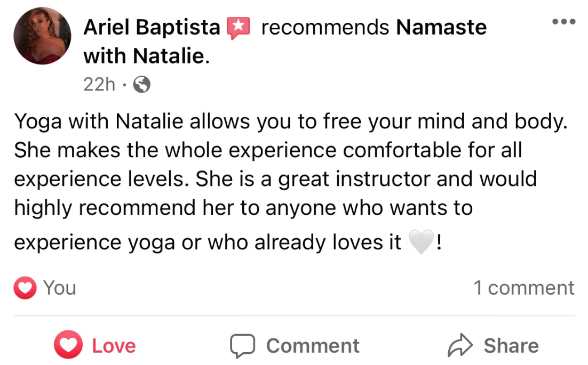
Task: Click the red recommendation star badge
Action: click(x=239, y=28)
